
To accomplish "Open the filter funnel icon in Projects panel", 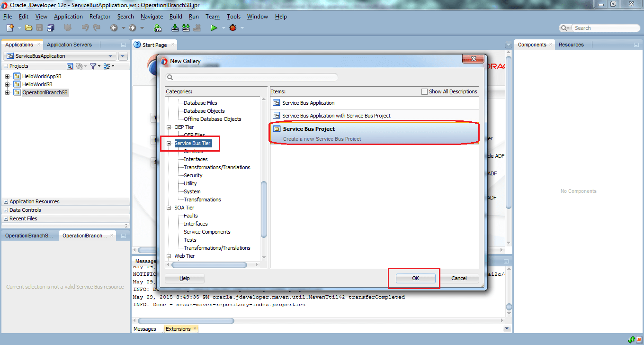I will [x=93, y=66].
